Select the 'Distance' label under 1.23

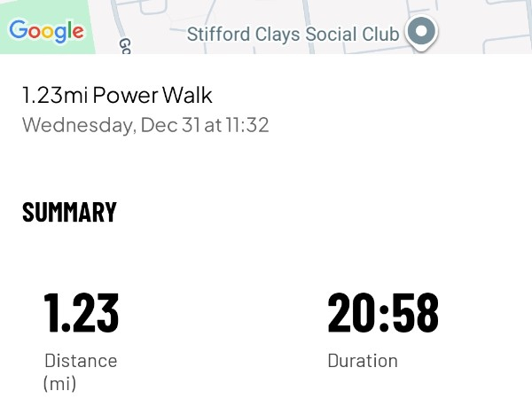(81, 361)
